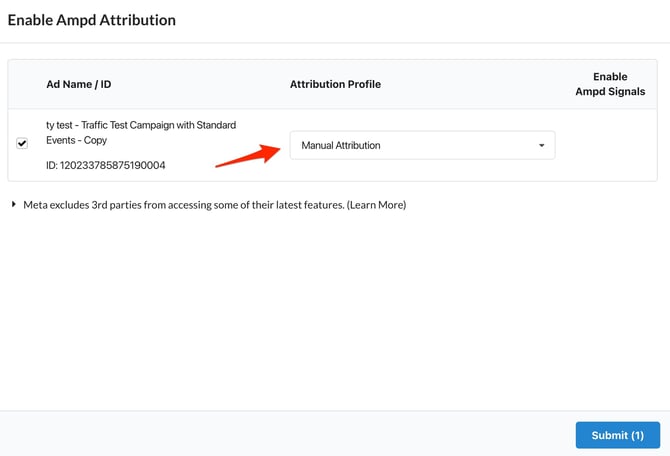
Task: Open the Manual Attribution profile dropdown
Action: tap(422, 145)
